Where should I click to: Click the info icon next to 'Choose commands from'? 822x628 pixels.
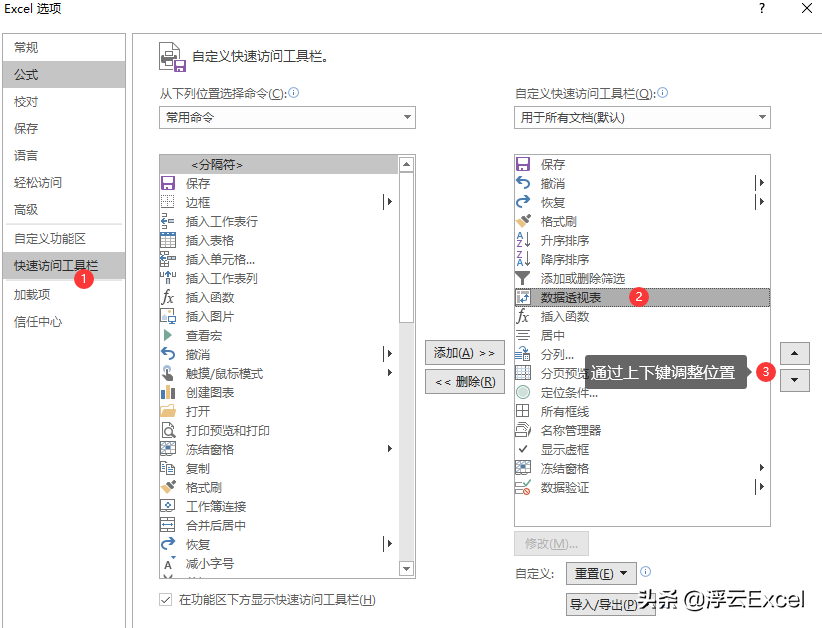pos(294,93)
